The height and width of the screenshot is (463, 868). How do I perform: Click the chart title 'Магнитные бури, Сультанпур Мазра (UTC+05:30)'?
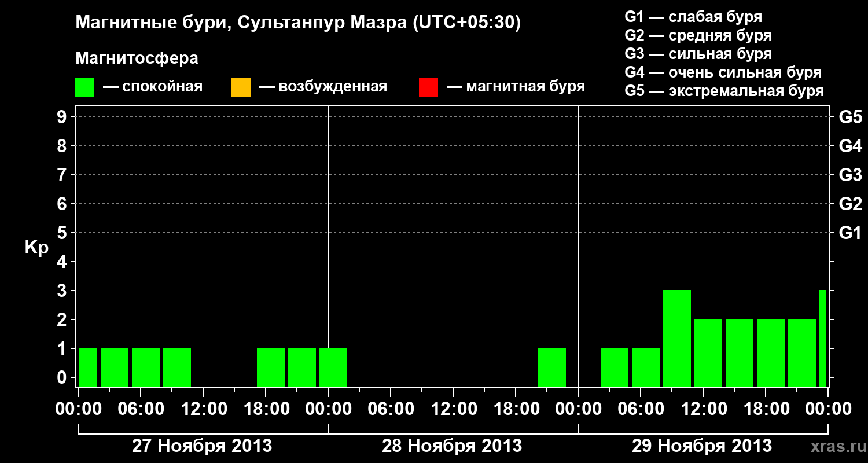click(299, 23)
